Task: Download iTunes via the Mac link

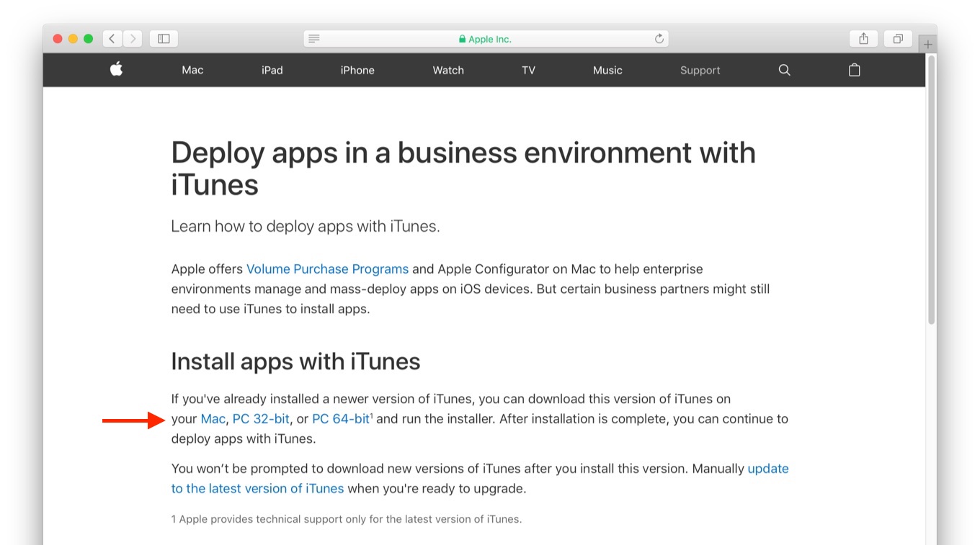Action: pos(213,419)
